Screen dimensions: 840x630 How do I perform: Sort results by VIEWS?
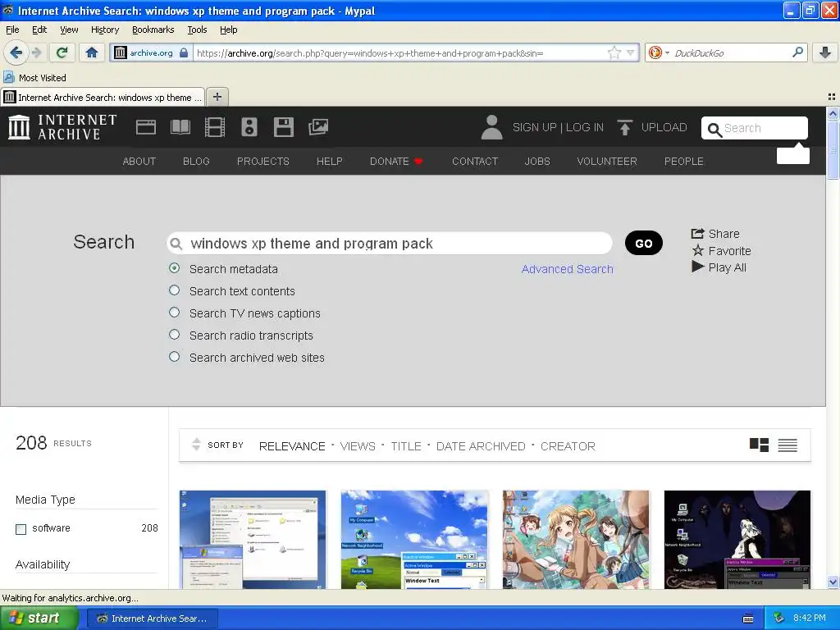click(358, 446)
